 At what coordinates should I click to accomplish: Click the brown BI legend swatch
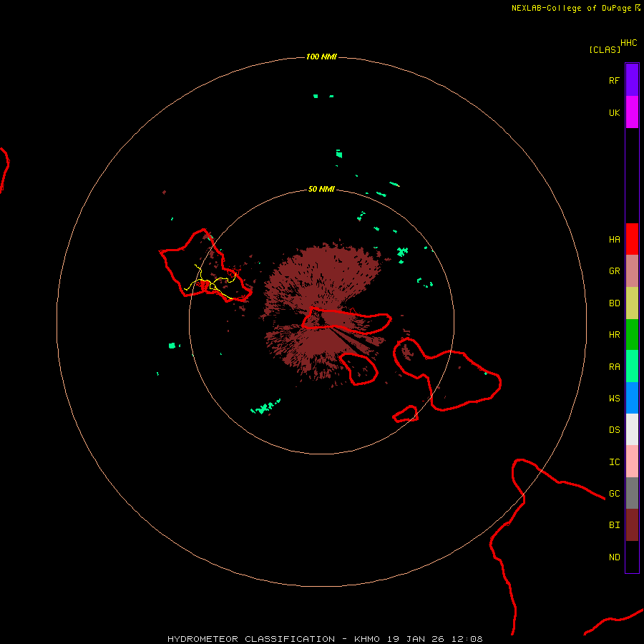632,525
